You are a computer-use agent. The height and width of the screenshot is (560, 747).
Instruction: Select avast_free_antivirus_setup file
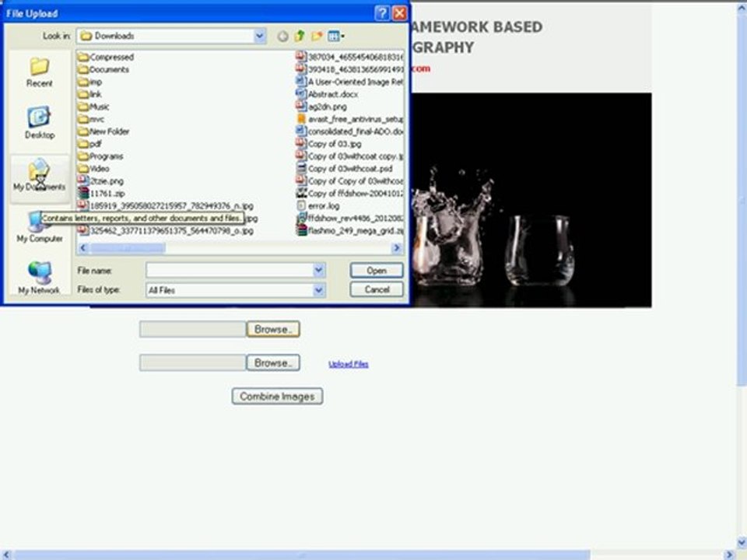tap(349, 119)
